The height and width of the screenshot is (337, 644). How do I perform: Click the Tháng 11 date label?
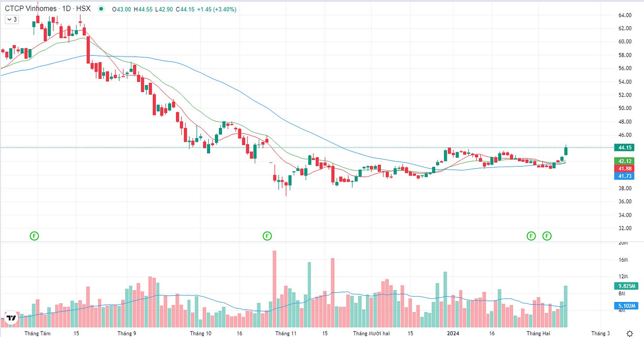click(286, 333)
